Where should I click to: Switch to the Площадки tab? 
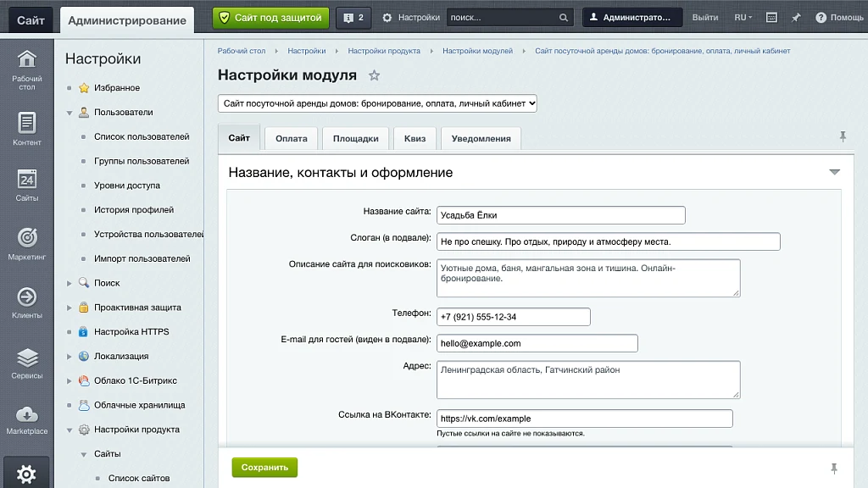click(355, 138)
